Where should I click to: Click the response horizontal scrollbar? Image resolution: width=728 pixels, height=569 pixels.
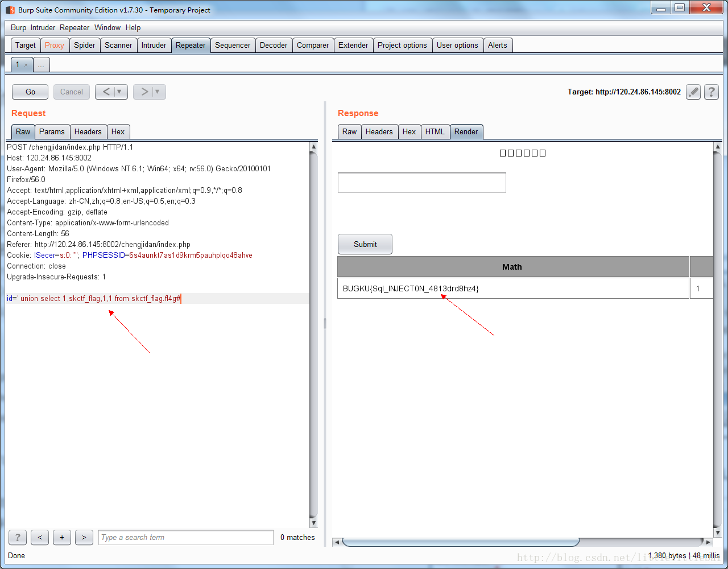click(461, 542)
